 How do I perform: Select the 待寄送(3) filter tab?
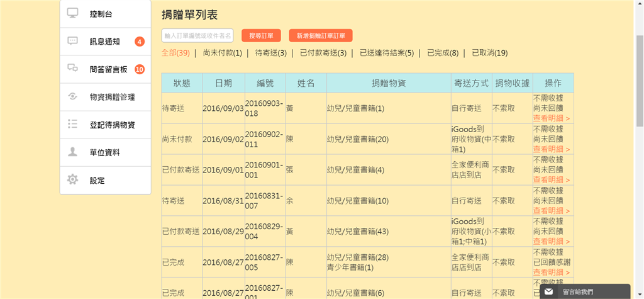[x=271, y=53]
